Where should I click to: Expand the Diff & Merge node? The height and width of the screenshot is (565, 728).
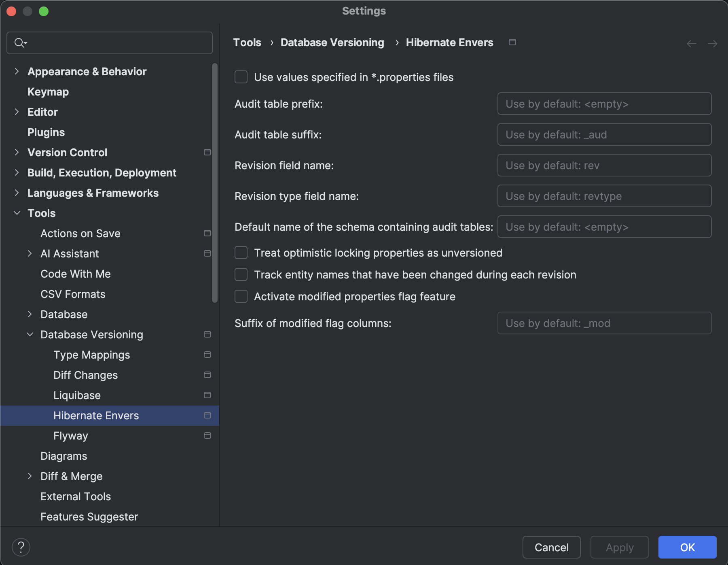[30, 476]
